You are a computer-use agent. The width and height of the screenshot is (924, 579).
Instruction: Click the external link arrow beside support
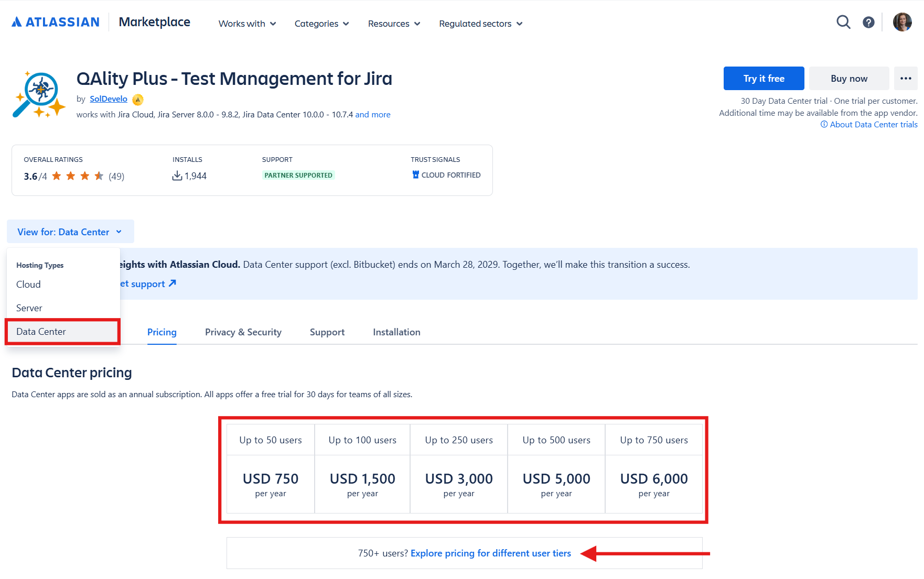tap(172, 283)
